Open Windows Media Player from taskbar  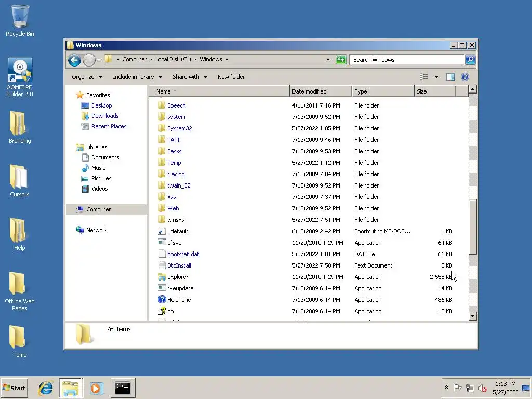point(96,388)
